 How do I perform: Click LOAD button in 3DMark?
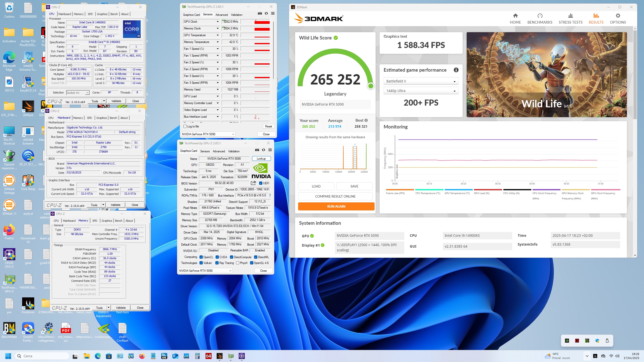tap(316, 186)
